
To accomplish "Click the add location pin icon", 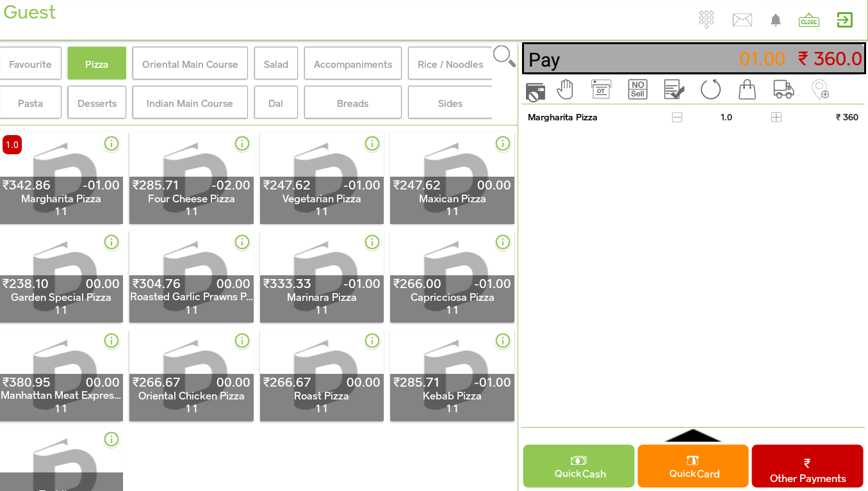I will coord(820,90).
